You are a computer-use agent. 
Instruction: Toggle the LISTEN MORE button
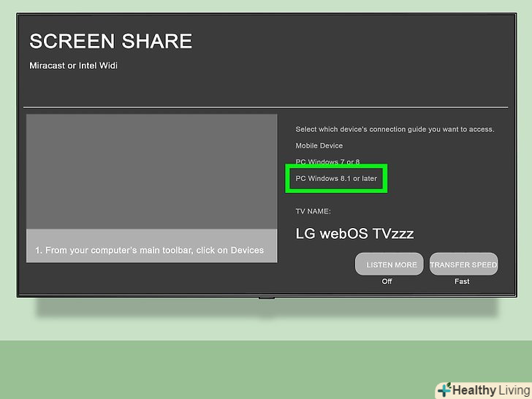tap(389, 264)
